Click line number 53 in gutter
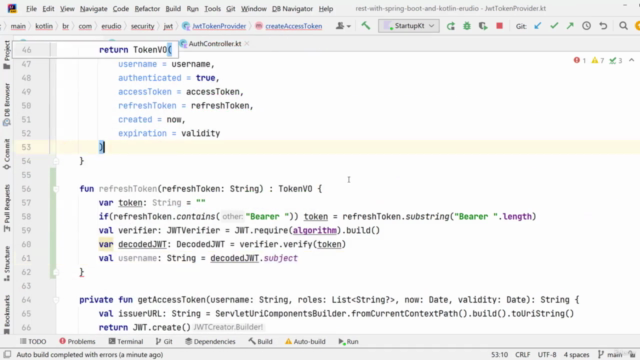Screen dimensions: 640x360 (x=26, y=147)
